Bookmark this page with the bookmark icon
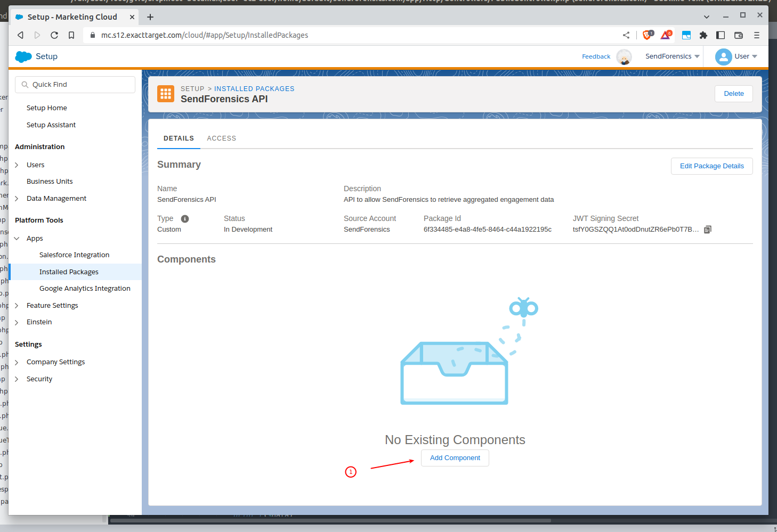This screenshot has height=532, width=777. pos(71,35)
